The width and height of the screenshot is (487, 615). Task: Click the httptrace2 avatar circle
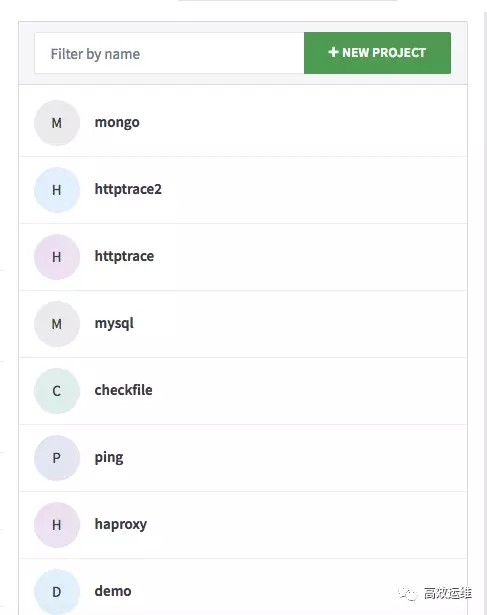click(57, 190)
